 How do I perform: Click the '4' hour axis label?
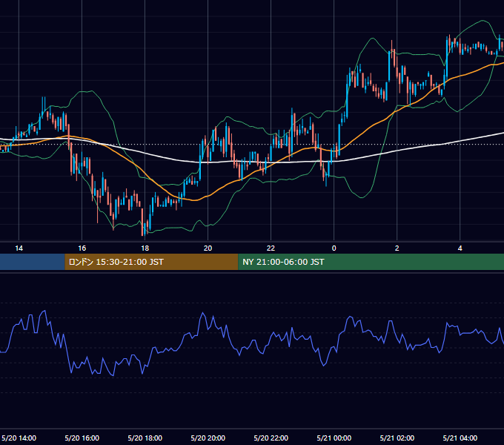click(460, 248)
